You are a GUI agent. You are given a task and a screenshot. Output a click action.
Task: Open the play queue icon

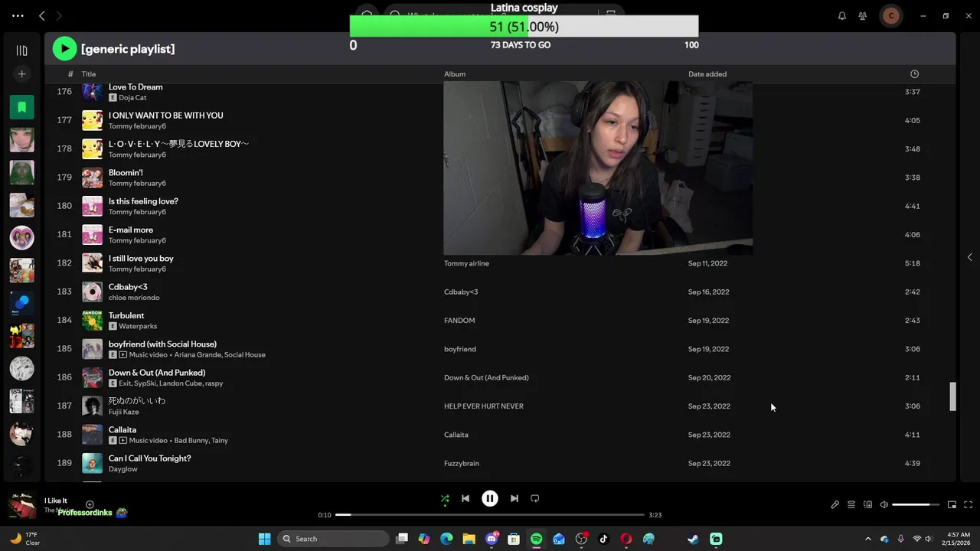851,505
